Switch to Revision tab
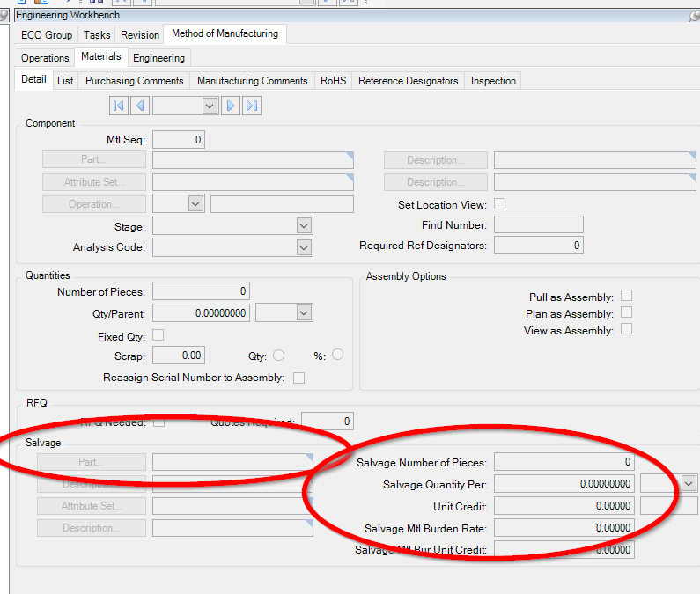 tap(140, 35)
